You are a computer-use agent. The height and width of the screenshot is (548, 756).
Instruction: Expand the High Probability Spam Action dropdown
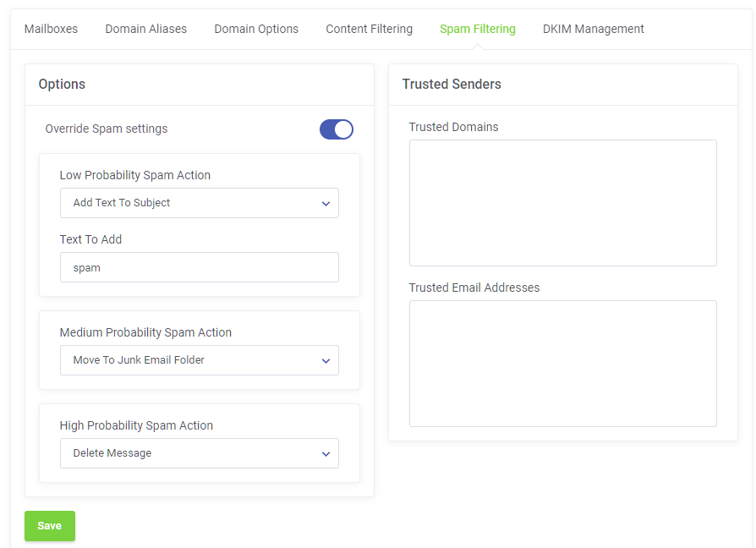(x=199, y=453)
